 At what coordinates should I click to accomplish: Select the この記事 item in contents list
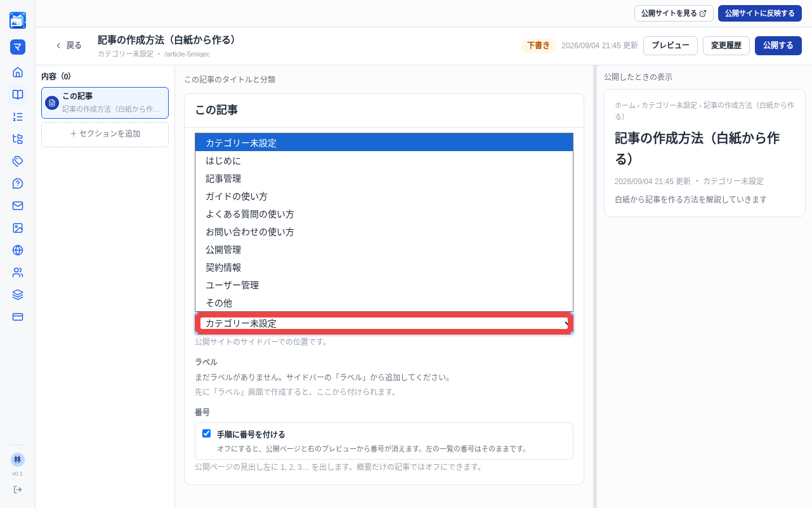point(105,103)
